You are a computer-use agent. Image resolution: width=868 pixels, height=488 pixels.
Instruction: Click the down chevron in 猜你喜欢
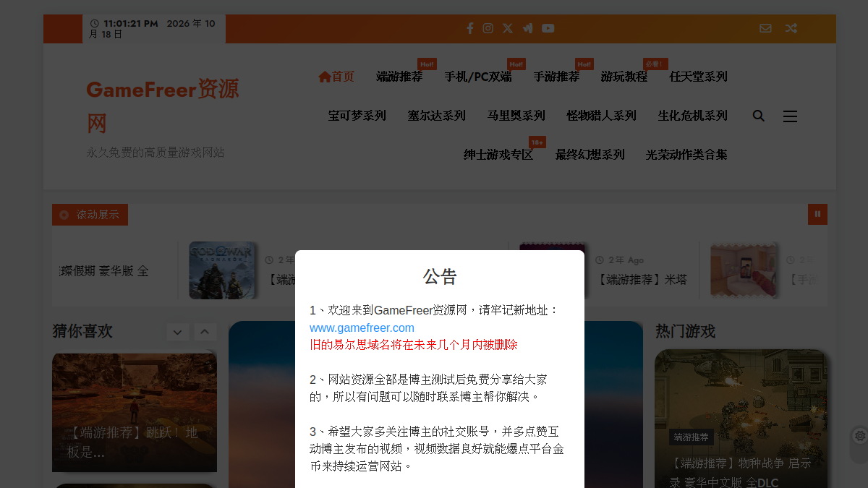tap(178, 332)
